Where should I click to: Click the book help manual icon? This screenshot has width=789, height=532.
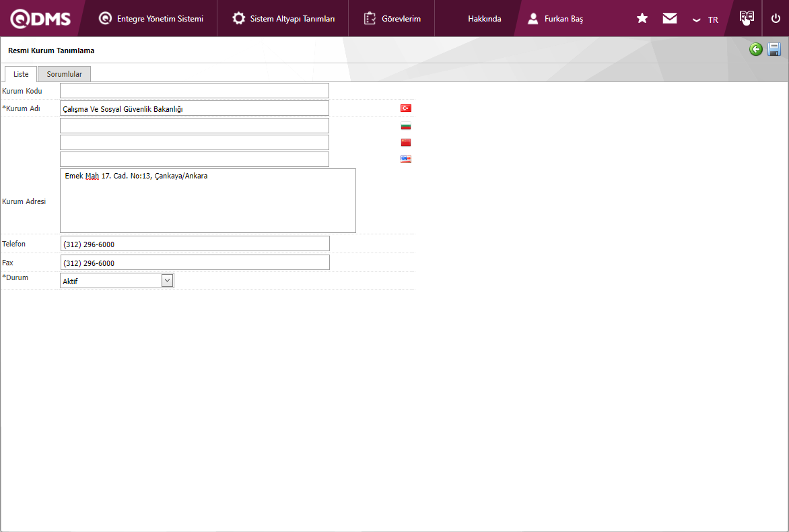[x=746, y=18]
